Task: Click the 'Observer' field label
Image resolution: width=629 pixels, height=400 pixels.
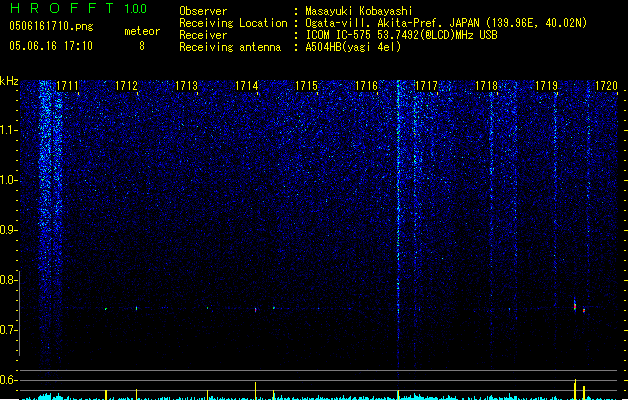Action: click(203, 11)
